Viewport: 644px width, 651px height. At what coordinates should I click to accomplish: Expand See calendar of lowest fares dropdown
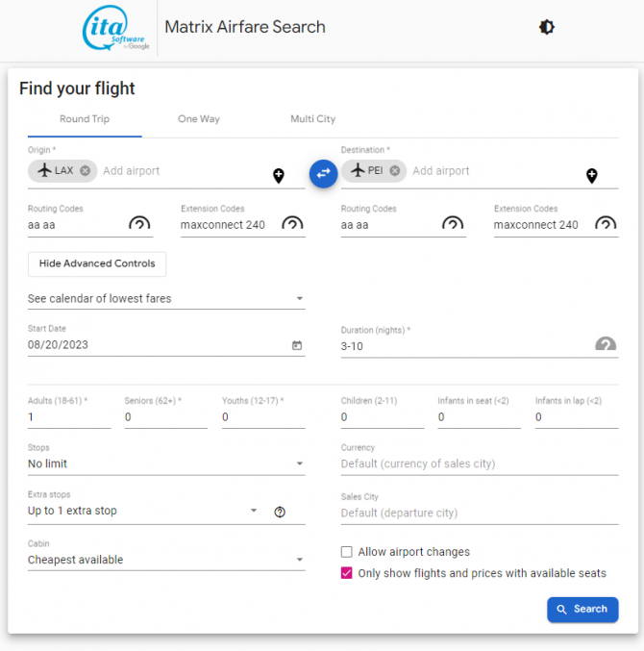[x=166, y=298]
